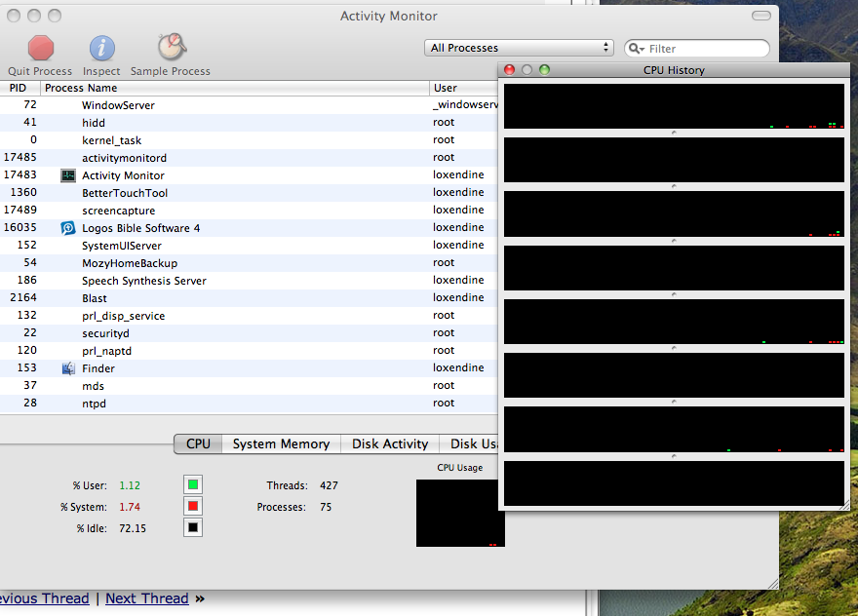Open the Next Thread link
The height and width of the screenshot is (616, 858).
pos(147,598)
